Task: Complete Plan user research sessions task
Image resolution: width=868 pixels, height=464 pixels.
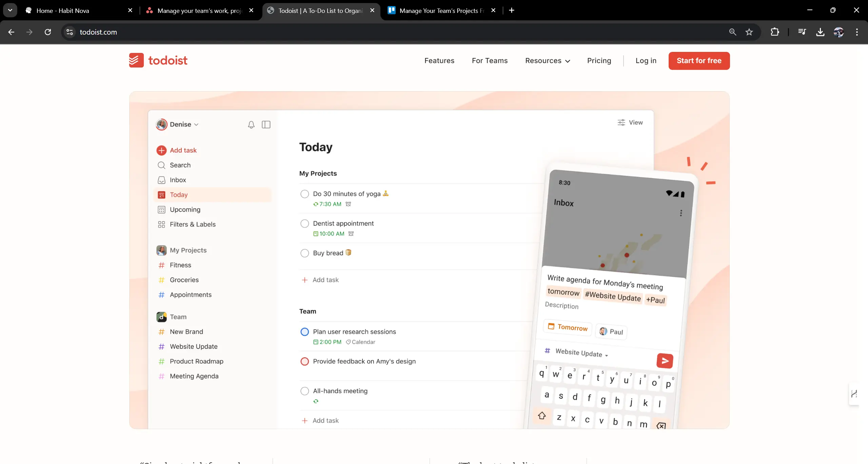Action: click(x=304, y=332)
